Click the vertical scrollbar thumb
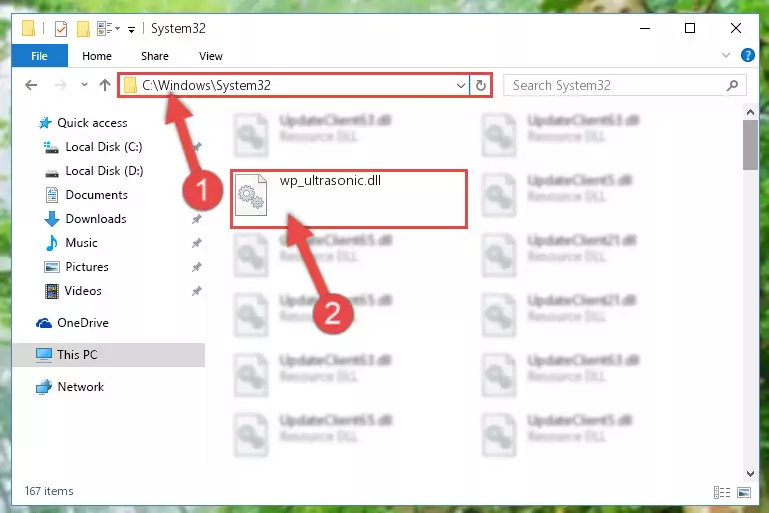The height and width of the screenshot is (513, 769). click(750, 145)
